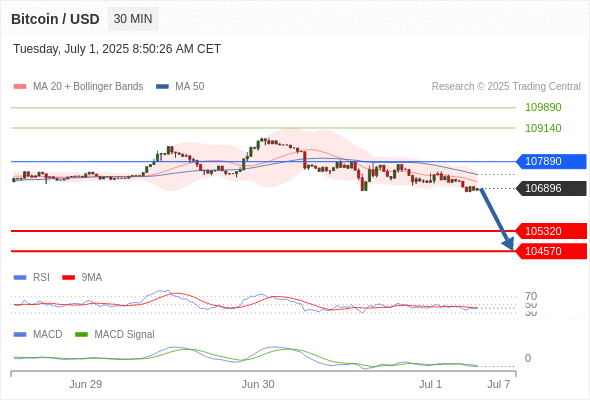
Task: Click the 30 MIN timeframe badge
Action: (x=133, y=19)
